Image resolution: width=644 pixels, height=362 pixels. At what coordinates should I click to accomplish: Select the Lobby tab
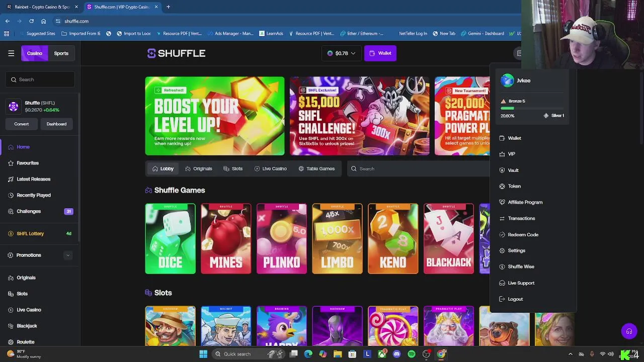[x=163, y=169]
